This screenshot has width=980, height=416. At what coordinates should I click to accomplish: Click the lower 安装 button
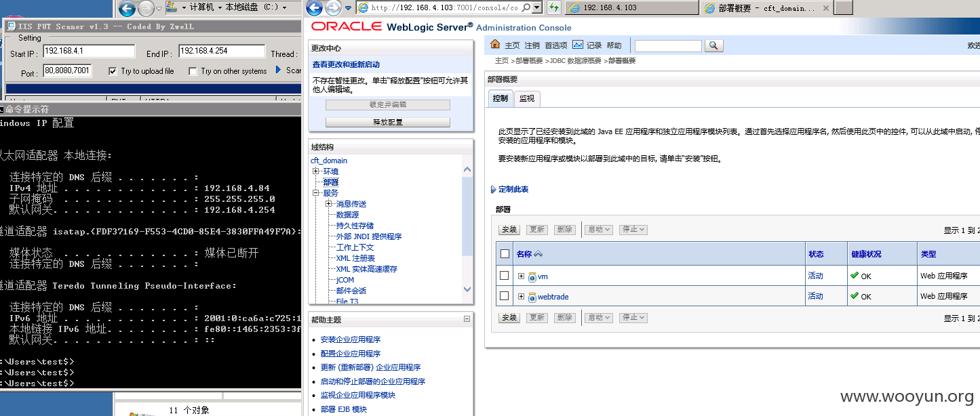click(511, 318)
